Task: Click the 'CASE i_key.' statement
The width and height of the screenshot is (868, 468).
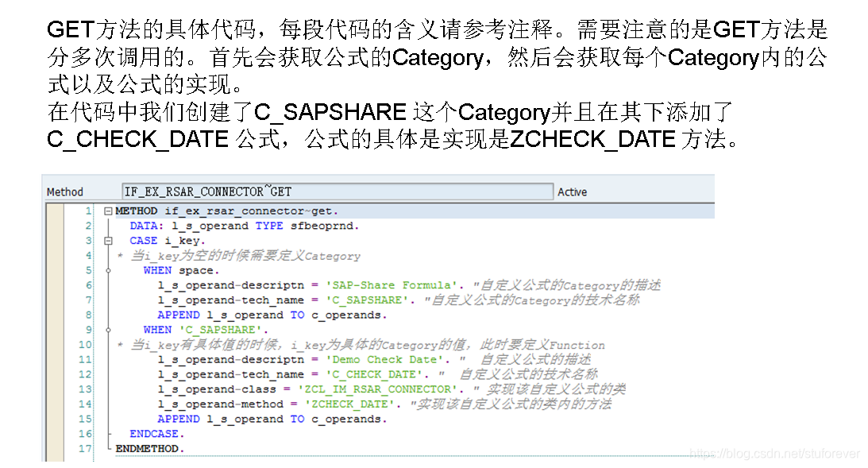Action: pos(168,241)
